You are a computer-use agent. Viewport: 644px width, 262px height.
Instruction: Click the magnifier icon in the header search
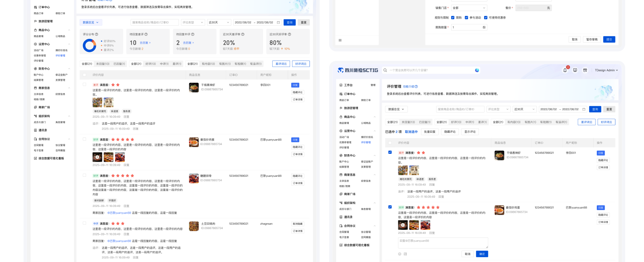tap(385, 70)
